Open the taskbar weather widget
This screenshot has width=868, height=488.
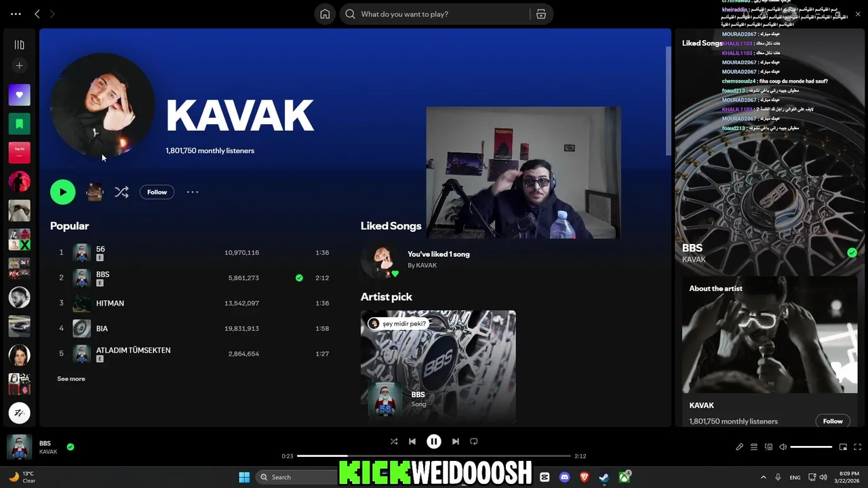pos(22,477)
